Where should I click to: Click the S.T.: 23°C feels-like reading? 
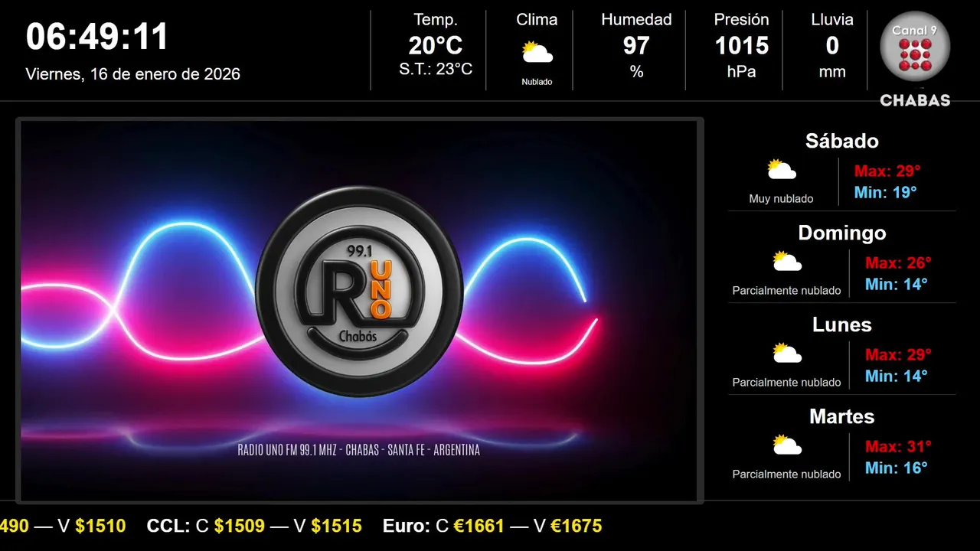pos(436,69)
